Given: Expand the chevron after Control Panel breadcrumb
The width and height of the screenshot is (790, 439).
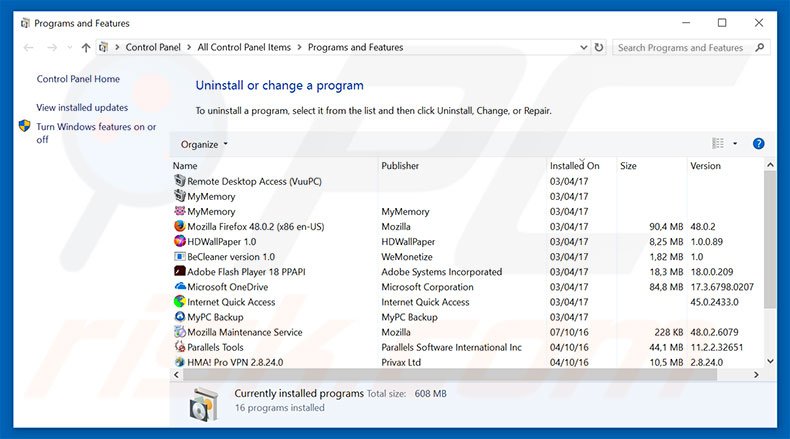Looking at the screenshot, I should pyautogui.click(x=189, y=47).
